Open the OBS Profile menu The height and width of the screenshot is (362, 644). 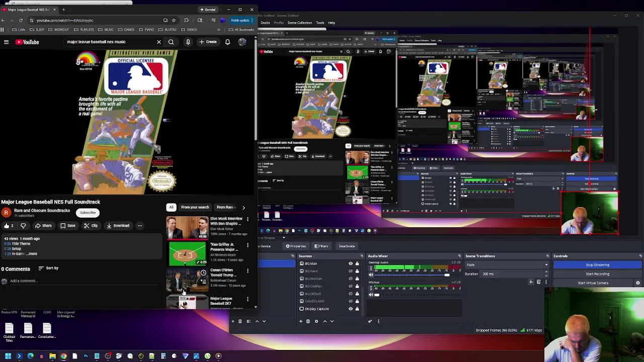click(279, 23)
